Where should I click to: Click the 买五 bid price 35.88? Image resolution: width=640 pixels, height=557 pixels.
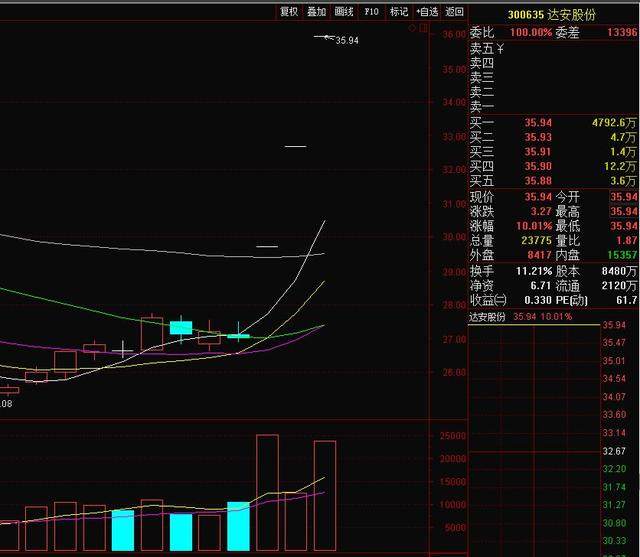pyautogui.click(x=538, y=181)
